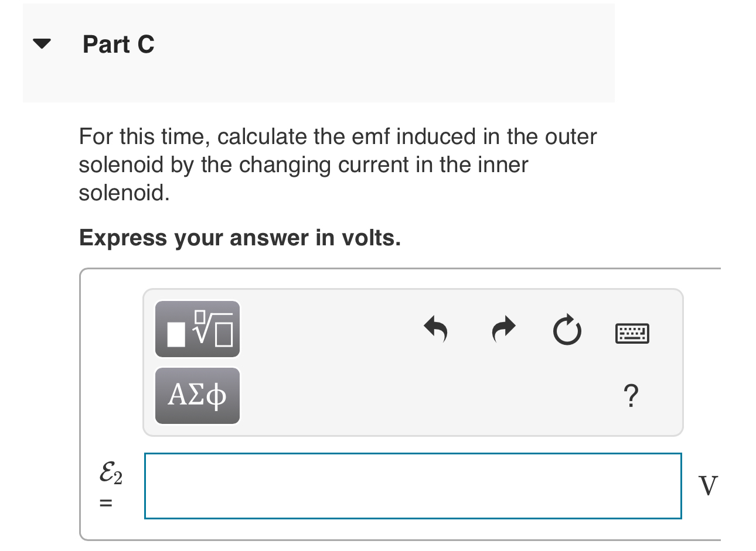Open the Greek symbols palette
Image resolution: width=756 pixels, height=551 pixels.
(197, 395)
